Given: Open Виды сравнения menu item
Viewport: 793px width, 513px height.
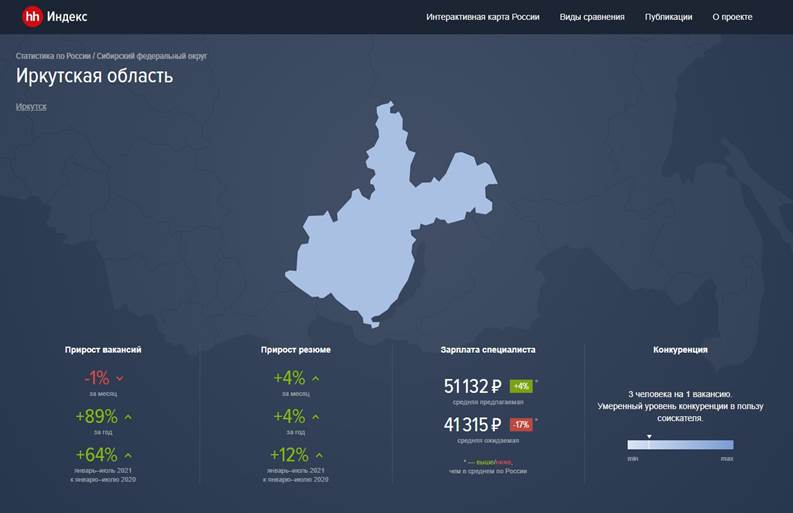Looking at the screenshot, I should [592, 17].
